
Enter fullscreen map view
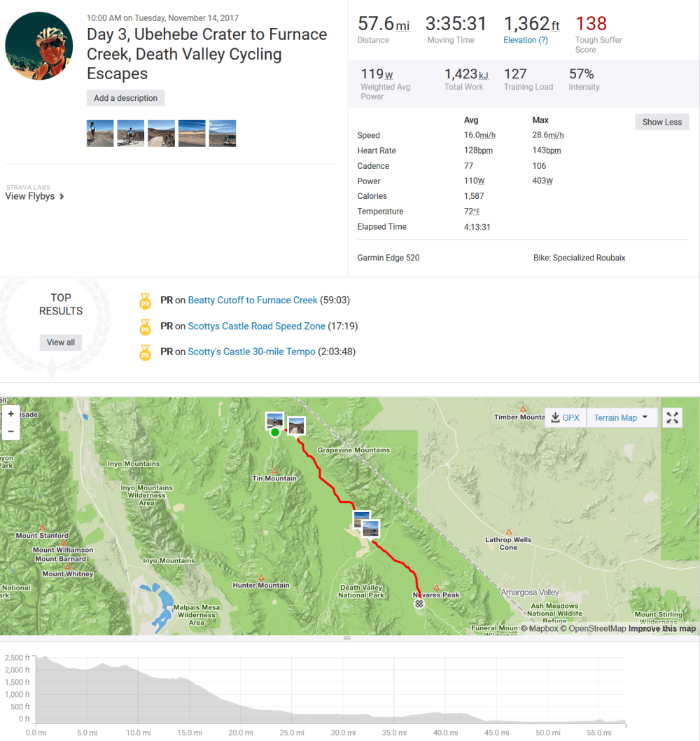pos(672,417)
